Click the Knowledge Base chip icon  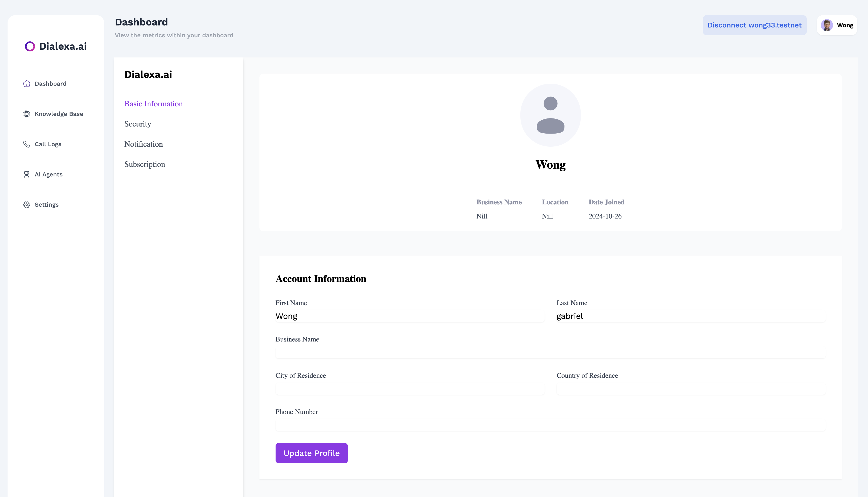27,114
